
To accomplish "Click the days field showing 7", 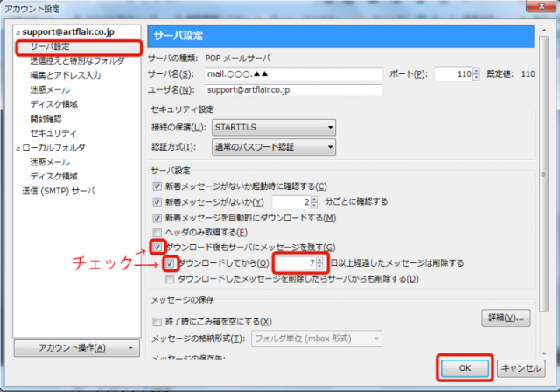I will [297, 263].
